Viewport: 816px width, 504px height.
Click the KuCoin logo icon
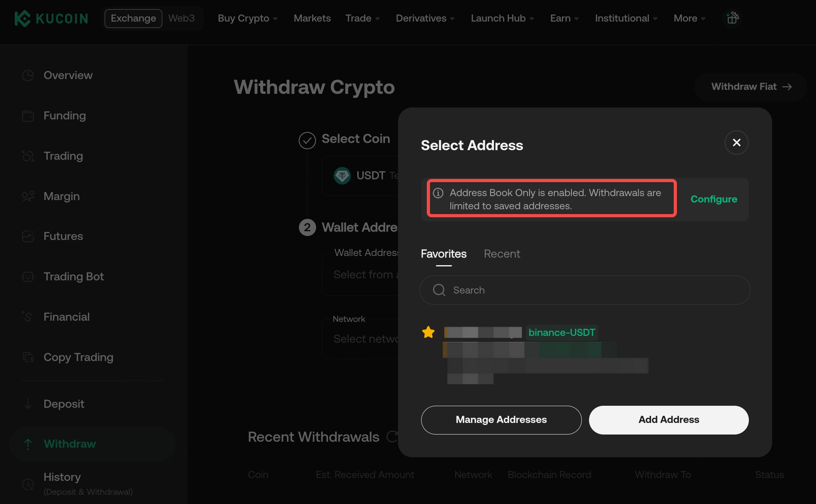(22, 18)
